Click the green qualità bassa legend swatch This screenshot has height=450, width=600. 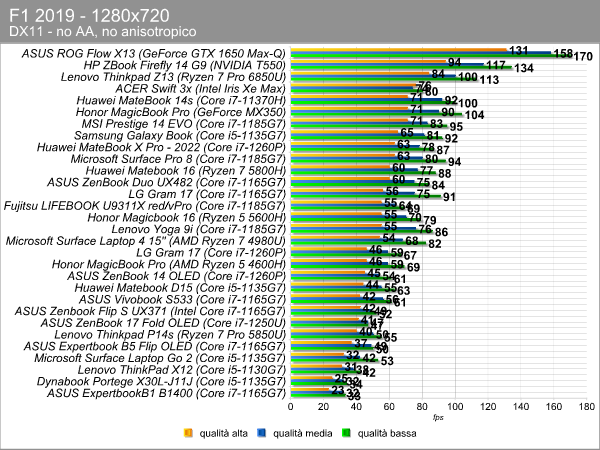pyautogui.click(x=347, y=433)
